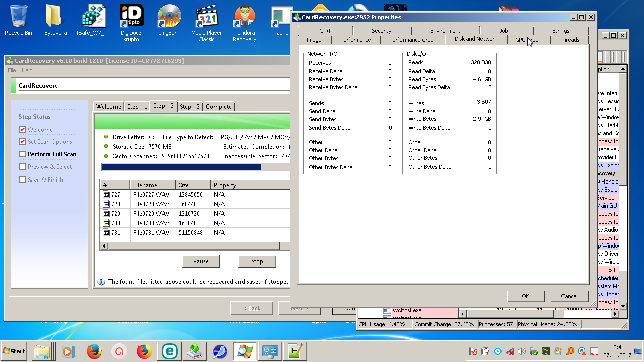The image size is (644, 362).
Task: Open the Job tab in Properties
Action: pyautogui.click(x=504, y=31)
